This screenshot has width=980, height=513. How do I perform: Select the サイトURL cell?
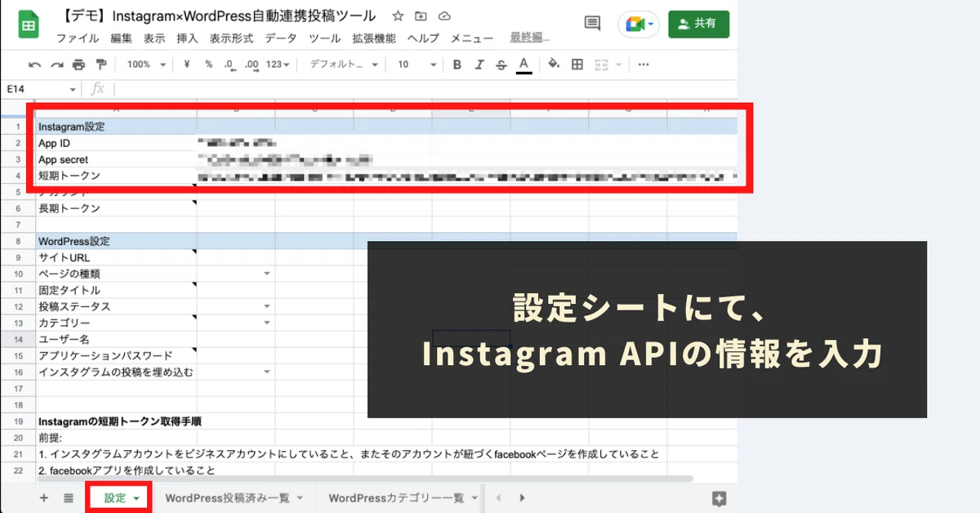click(116, 257)
